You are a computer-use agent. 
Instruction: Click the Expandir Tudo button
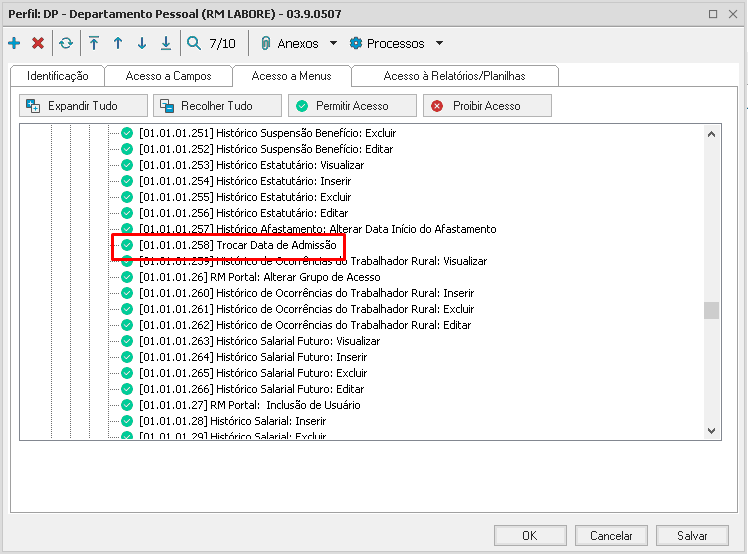(83, 105)
